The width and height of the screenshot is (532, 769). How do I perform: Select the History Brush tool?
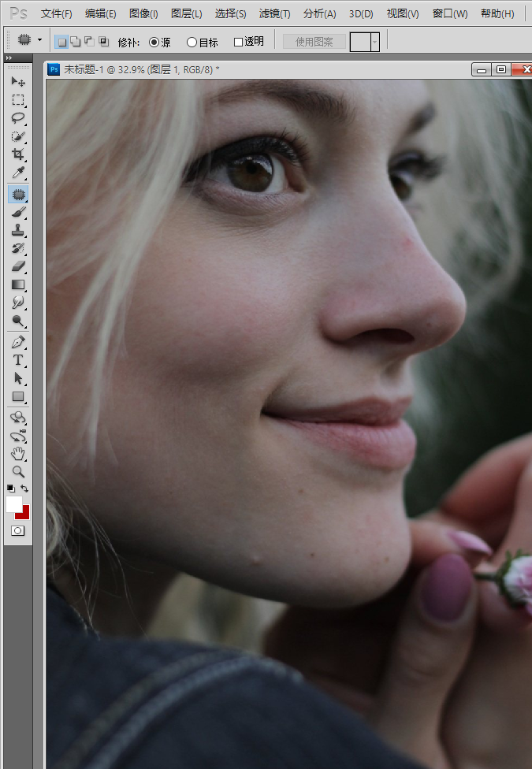[18, 249]
